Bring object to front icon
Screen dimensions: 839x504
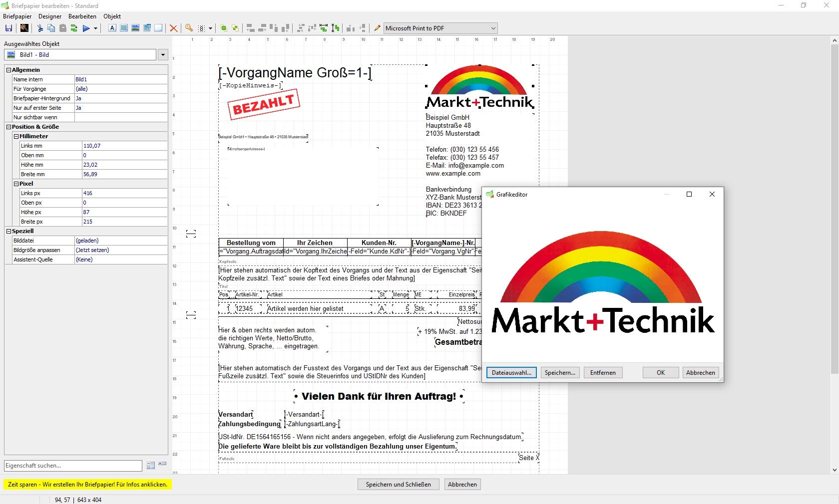point(224,28)
